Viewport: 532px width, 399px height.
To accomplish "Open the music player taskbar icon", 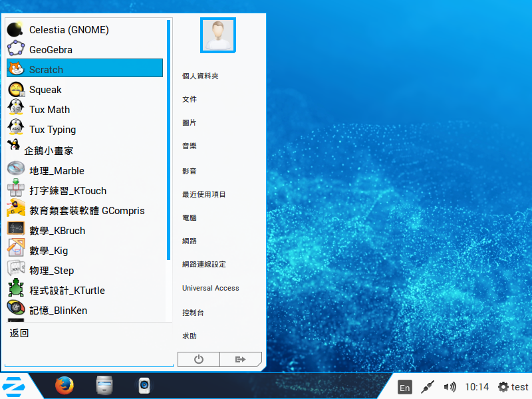I will [x=144, y=386].
